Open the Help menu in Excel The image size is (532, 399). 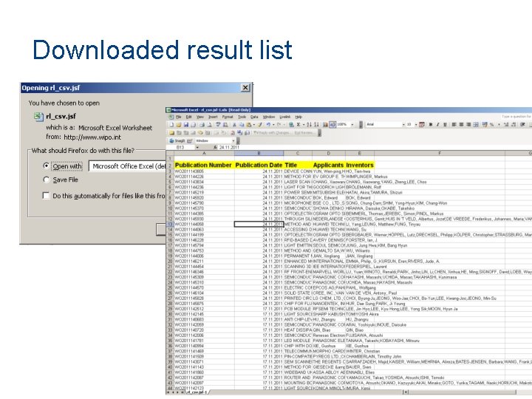click(299, 117)
